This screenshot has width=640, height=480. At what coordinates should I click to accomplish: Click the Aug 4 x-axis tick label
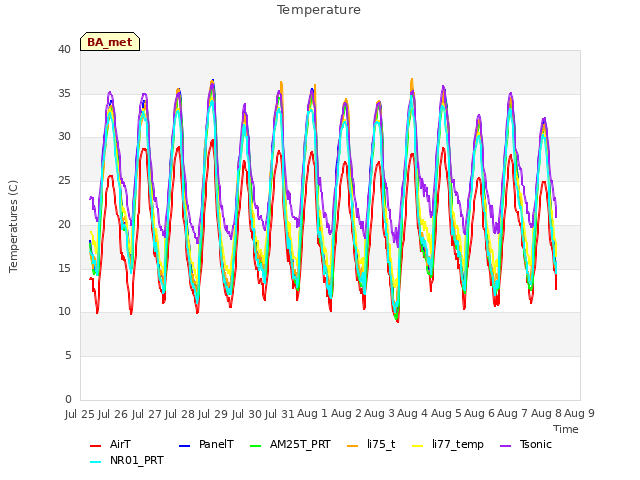click(x=412, y=413)
